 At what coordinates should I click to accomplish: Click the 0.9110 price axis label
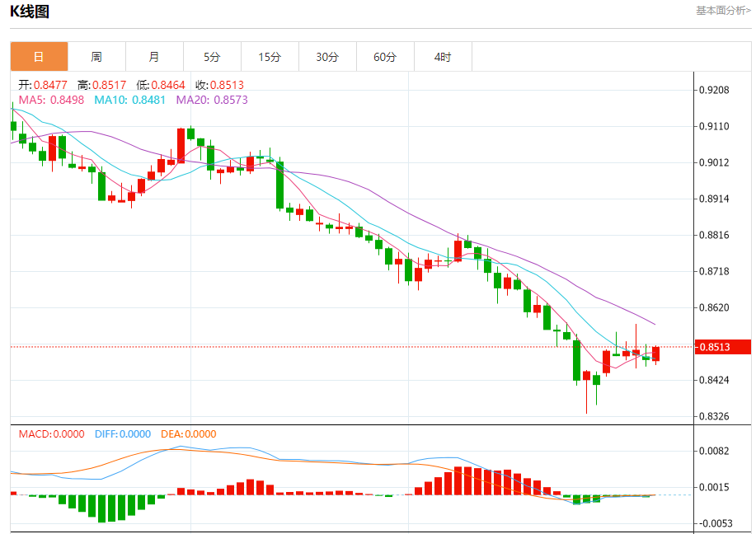click(x=714, y=126)
